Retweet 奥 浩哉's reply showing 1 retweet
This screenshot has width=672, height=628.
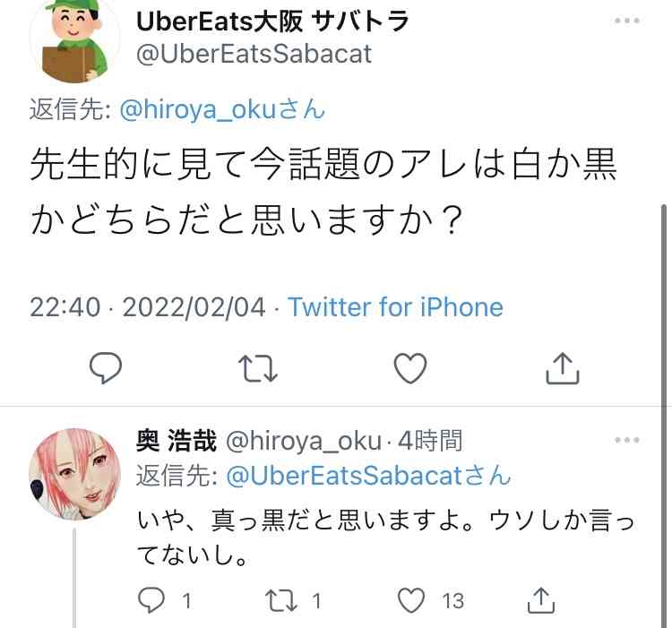coord(280,599)
